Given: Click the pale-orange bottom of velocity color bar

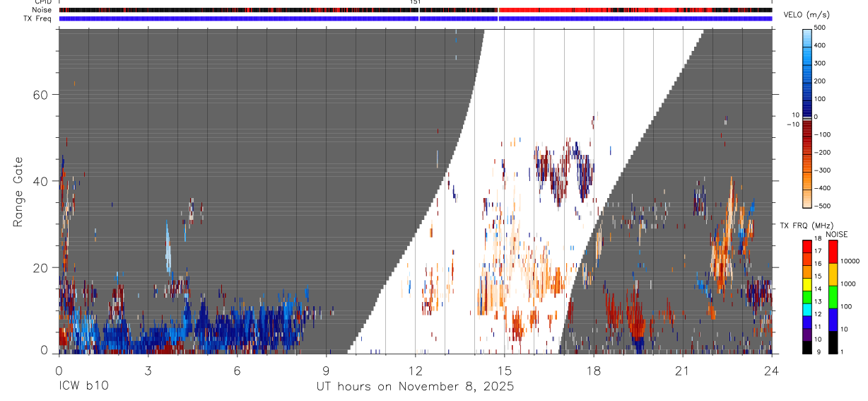Looking at the screenshot, I should 808,198.
